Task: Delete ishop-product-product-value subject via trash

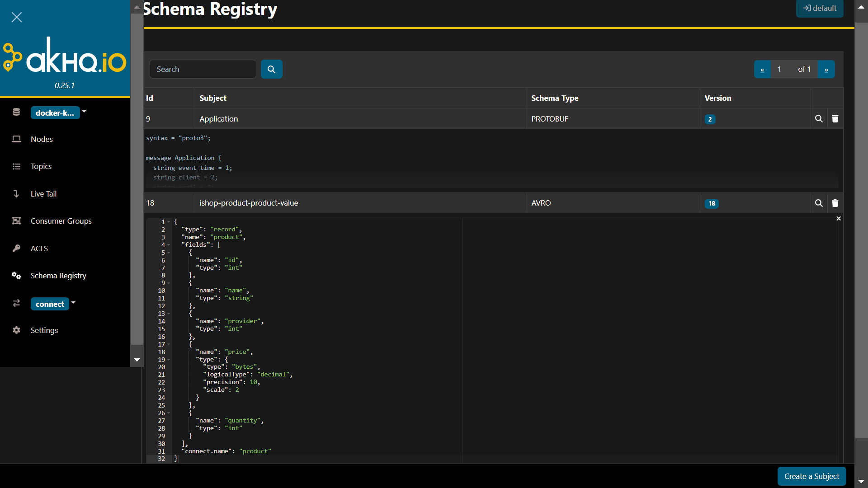Action: click(x=835, y=203)
